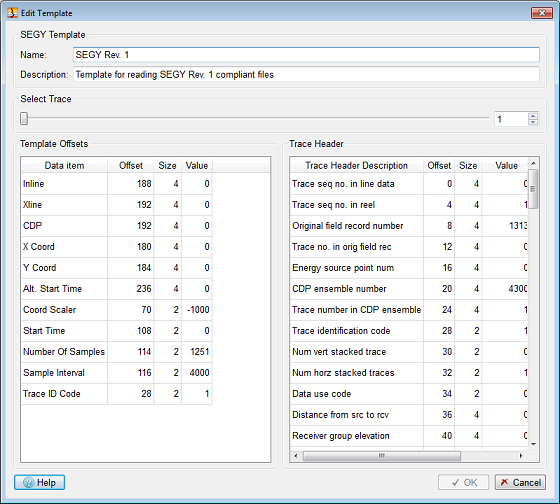Image resolution: width=560 pixels, height=504 pixels.
Task: Select Receiver group elevation row
Action: point(409,436)
